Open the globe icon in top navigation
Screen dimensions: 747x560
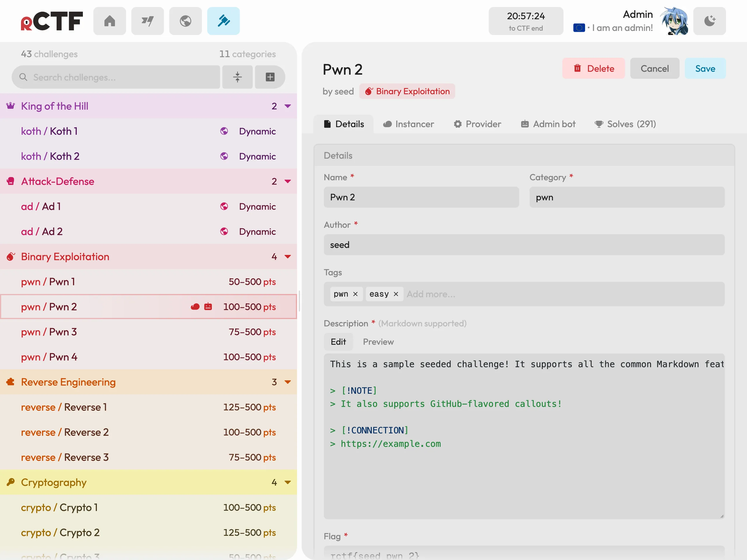pos(185,21)
